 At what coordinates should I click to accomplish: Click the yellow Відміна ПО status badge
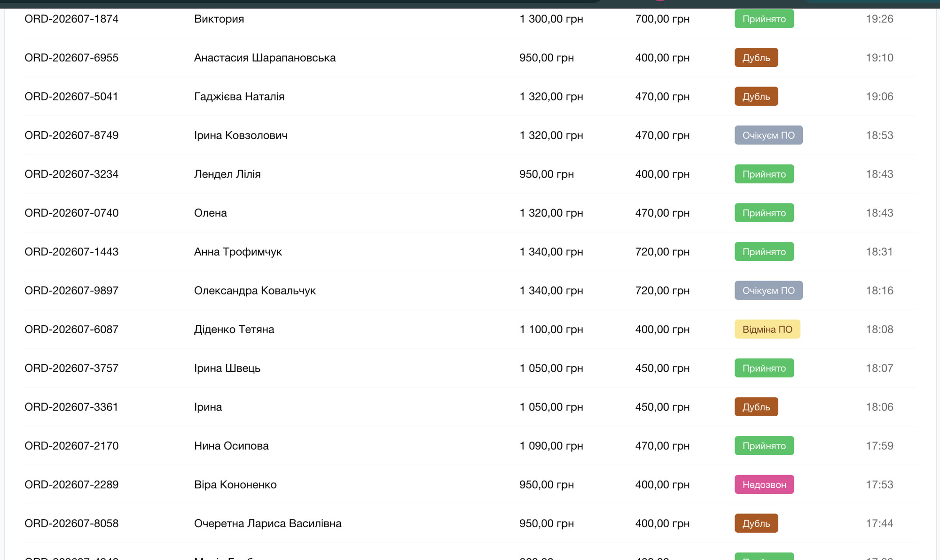(x=767, y=329)
